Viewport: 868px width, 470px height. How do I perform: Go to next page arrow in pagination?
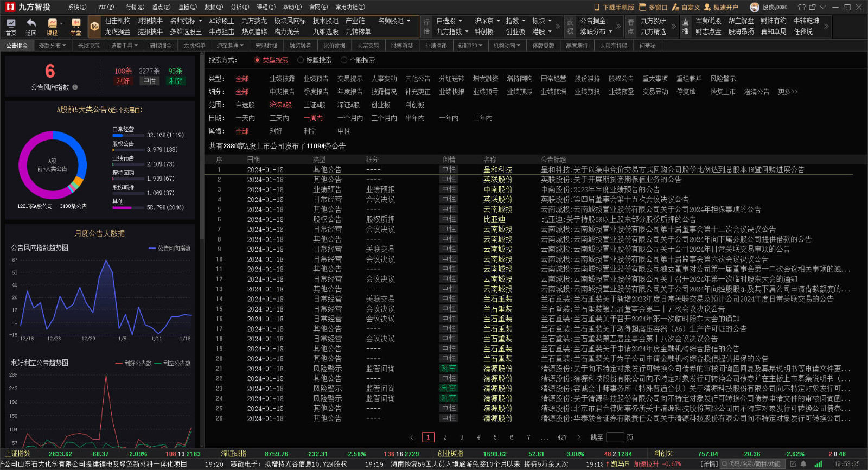tap(578, 437)
